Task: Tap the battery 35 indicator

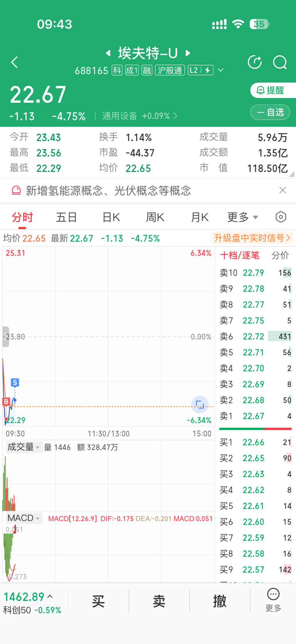Action: click(260, 24)
